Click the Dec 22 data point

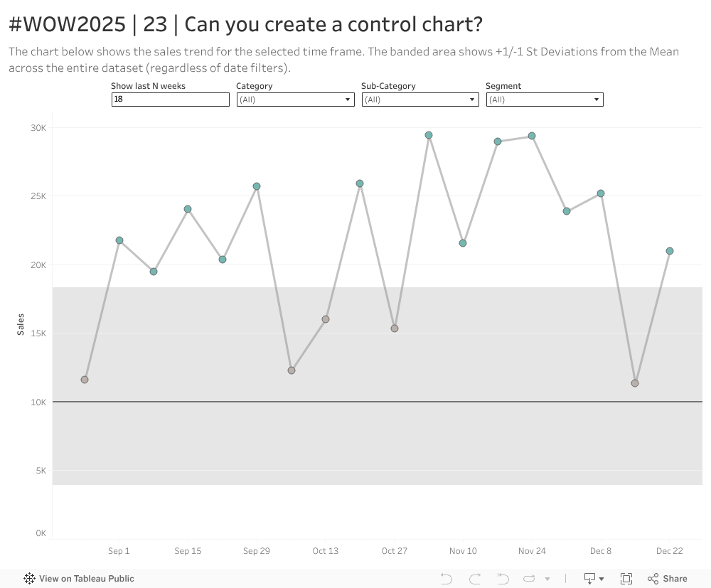pos(670,251)
